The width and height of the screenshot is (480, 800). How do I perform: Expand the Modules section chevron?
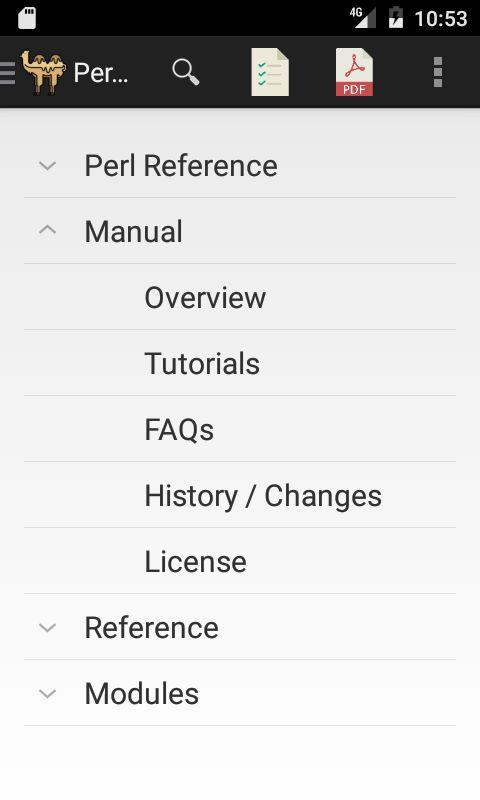pos(47,693)
